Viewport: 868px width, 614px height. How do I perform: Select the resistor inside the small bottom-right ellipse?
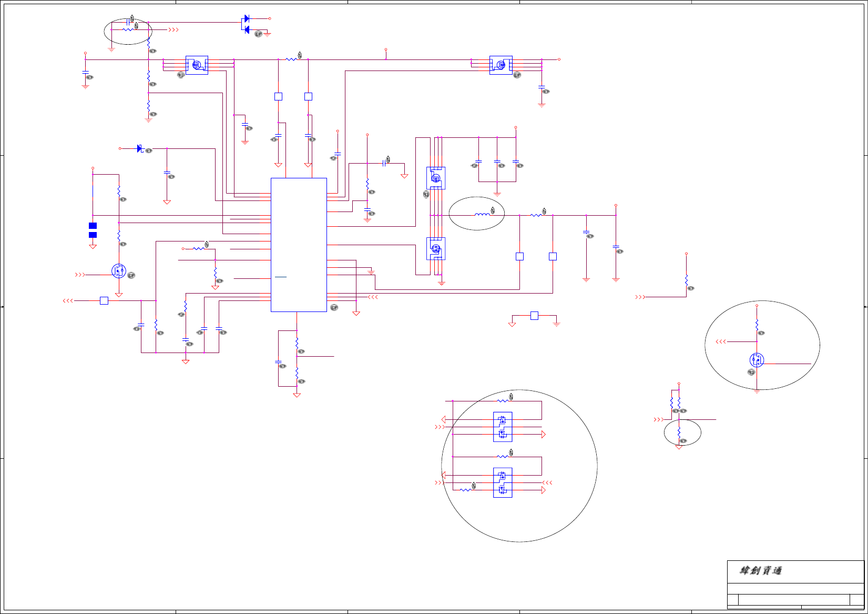(679, 432)
